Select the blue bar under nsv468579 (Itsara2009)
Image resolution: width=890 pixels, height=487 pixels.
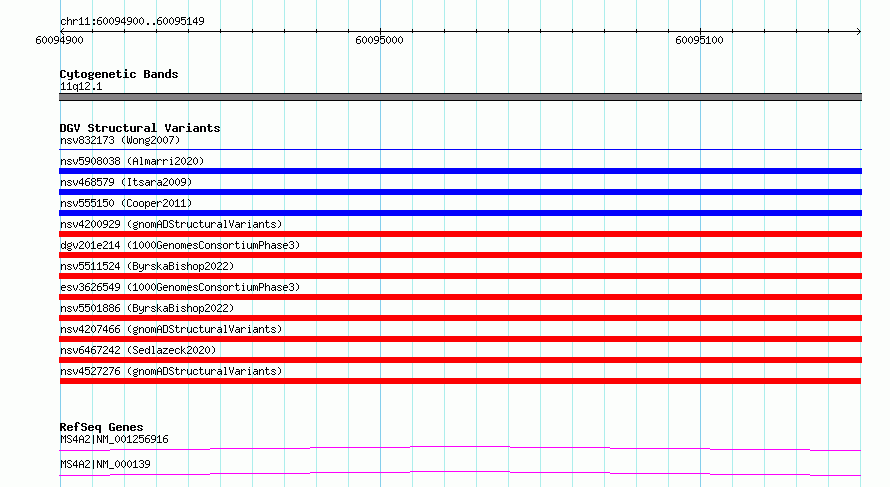460,192
